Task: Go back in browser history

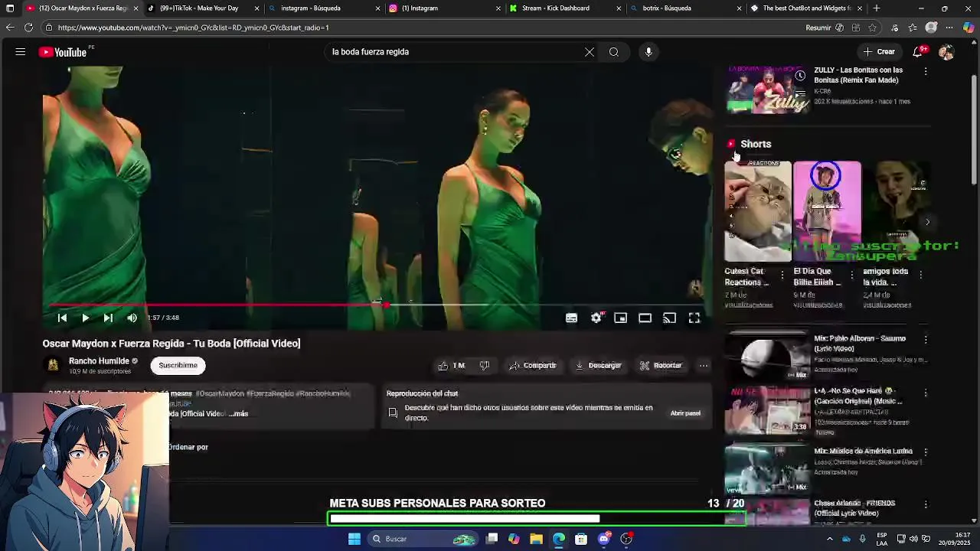Action: click(x=10, y=28)
